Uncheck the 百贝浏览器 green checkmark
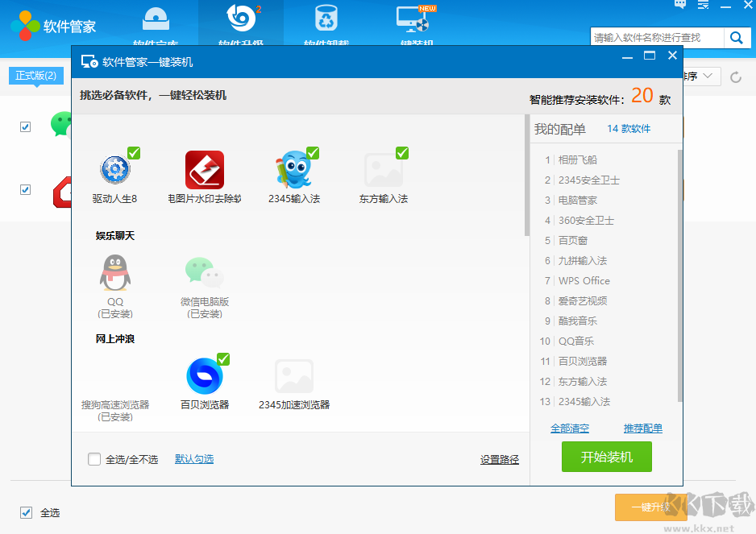 [x=223, y=359]
